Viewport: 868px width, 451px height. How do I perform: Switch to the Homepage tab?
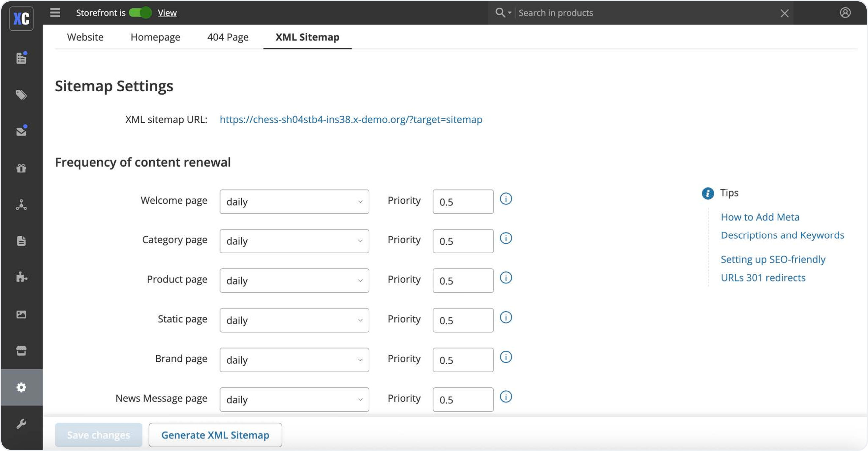click(x=155, y=37)
